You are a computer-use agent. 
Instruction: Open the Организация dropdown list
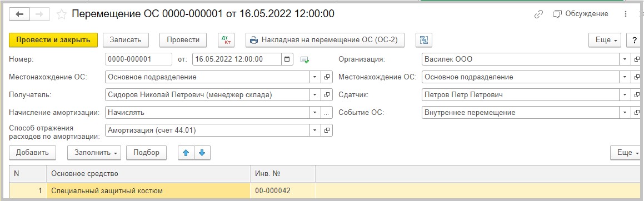(625, 59)
